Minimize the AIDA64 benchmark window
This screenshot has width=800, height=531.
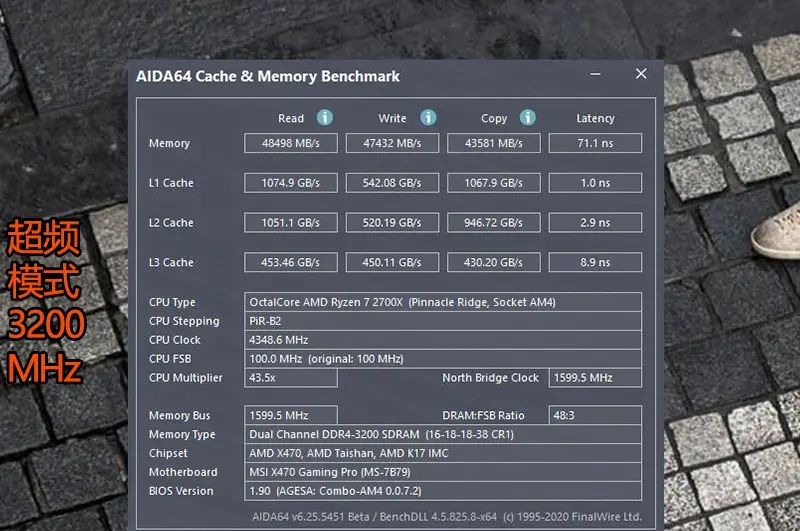[595, 74]
